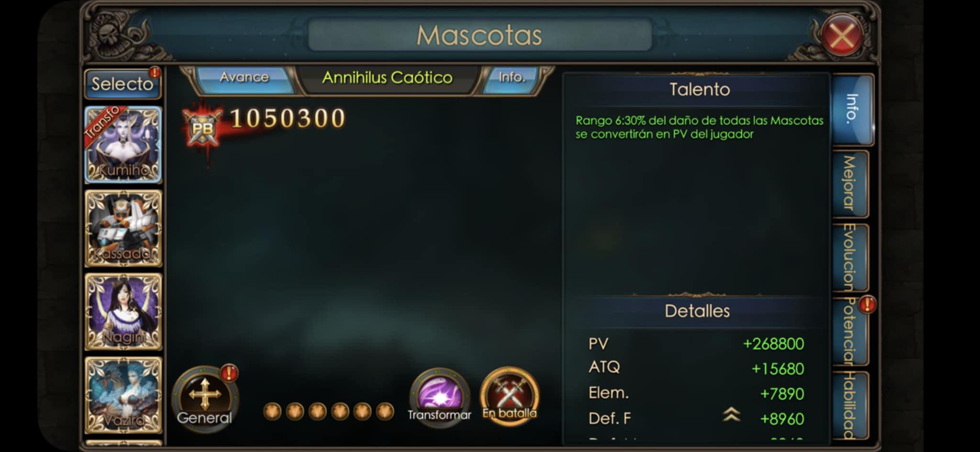Image resolution: width=980 pixels, height=452 pixels.
Task: Click the Annihilus Caótico name label
Action: coord(388,78)
